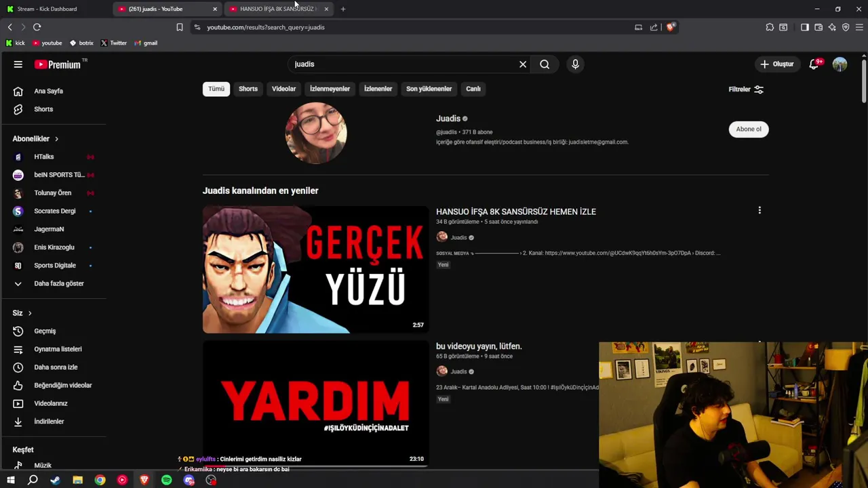Open the three-dot menu for HANSUO İFŞA video
This screenshot has width=868, height=488.
click(759, 210)
